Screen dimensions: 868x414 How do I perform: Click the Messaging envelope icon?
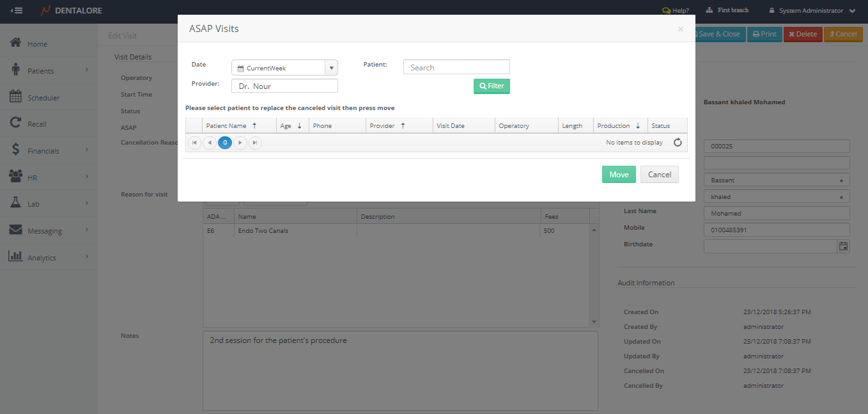16,230
